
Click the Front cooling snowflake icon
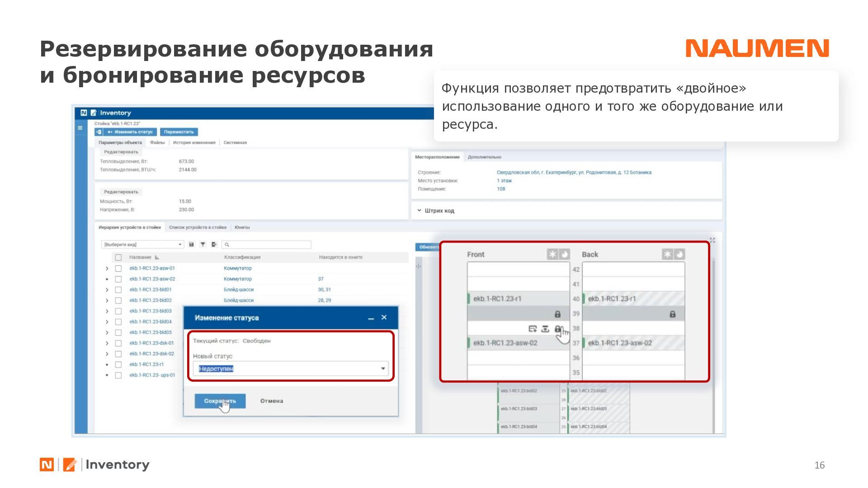coord(552,254)
